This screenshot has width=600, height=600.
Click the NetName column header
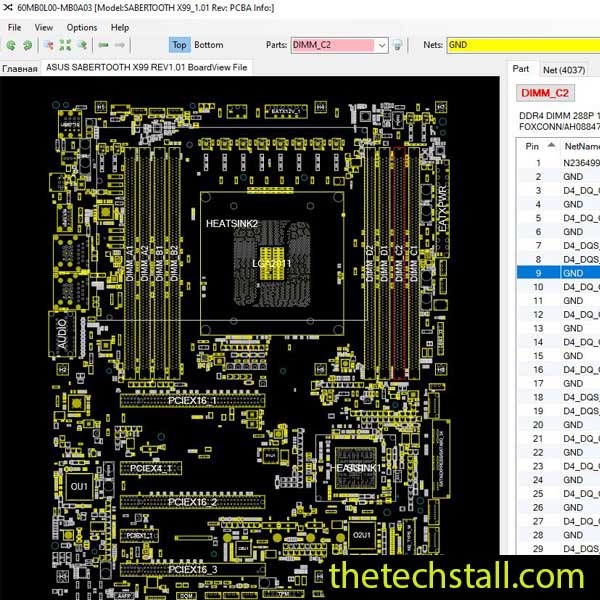tap(582, 146)
